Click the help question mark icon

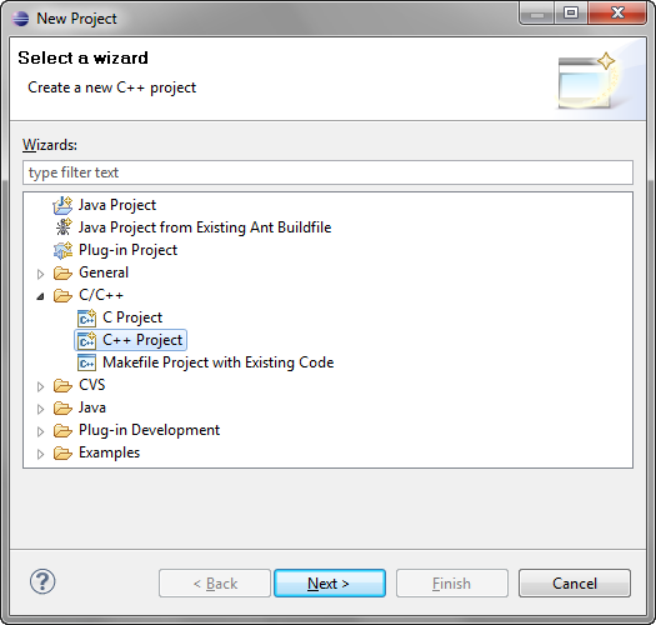tap(43, 582)
